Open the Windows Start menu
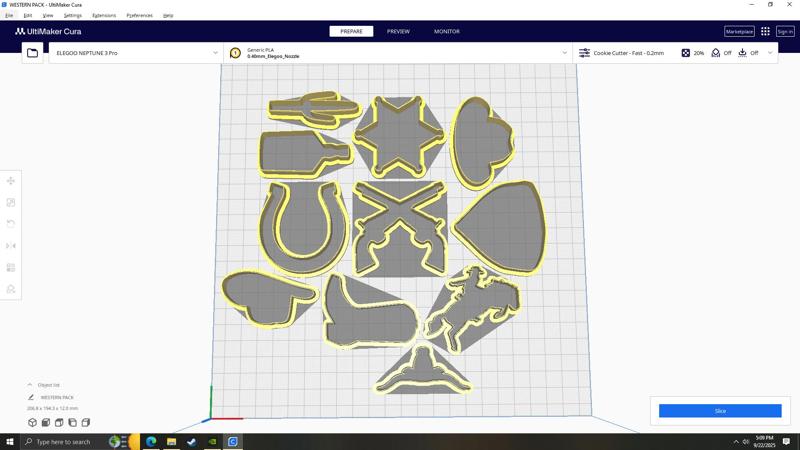This screenshot has height=450, width=800. [10, 441]
